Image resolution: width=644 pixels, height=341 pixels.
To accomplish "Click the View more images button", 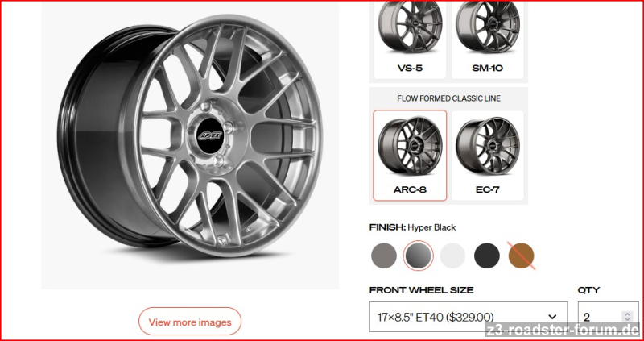I will (190, 322).
